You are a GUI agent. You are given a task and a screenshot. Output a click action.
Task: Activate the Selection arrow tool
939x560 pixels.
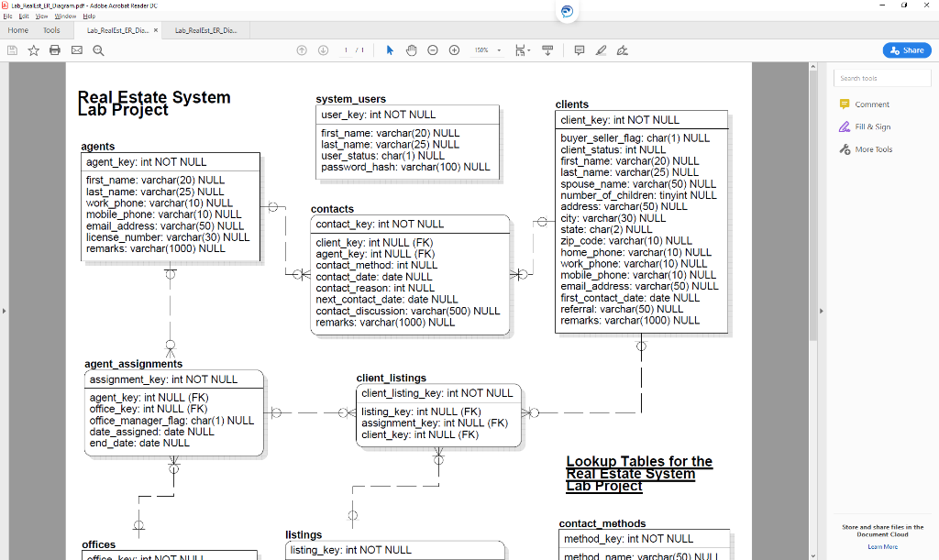392,50
